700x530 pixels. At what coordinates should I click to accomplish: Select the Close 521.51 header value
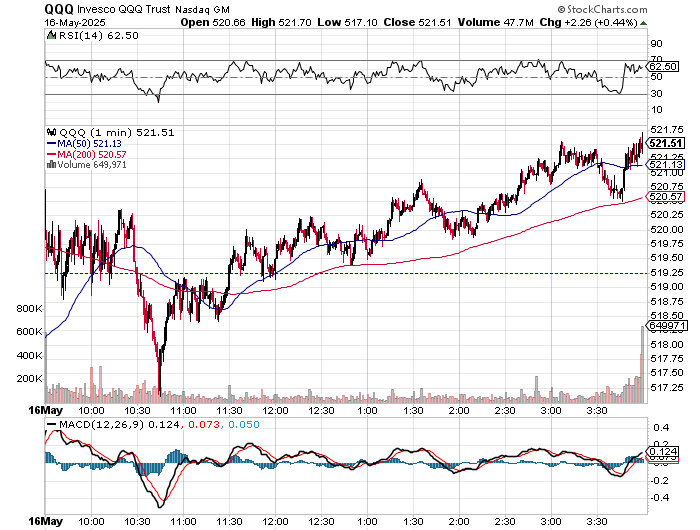click(x=417, y=22)
